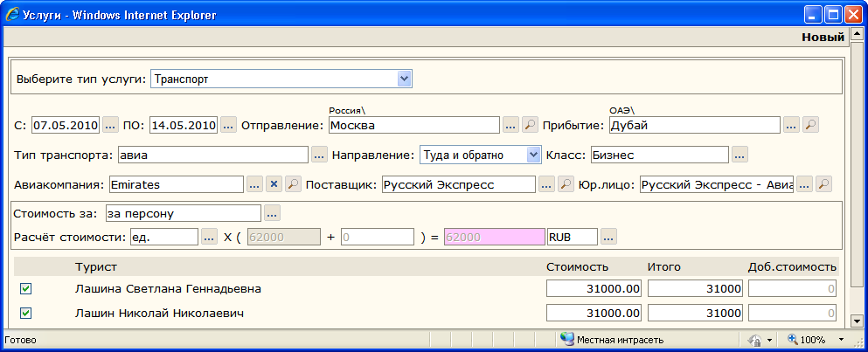Screen dimensions: 868x352
Task: Click tourist name Лашин Николай Николаевич
Action: coord(159,314)
